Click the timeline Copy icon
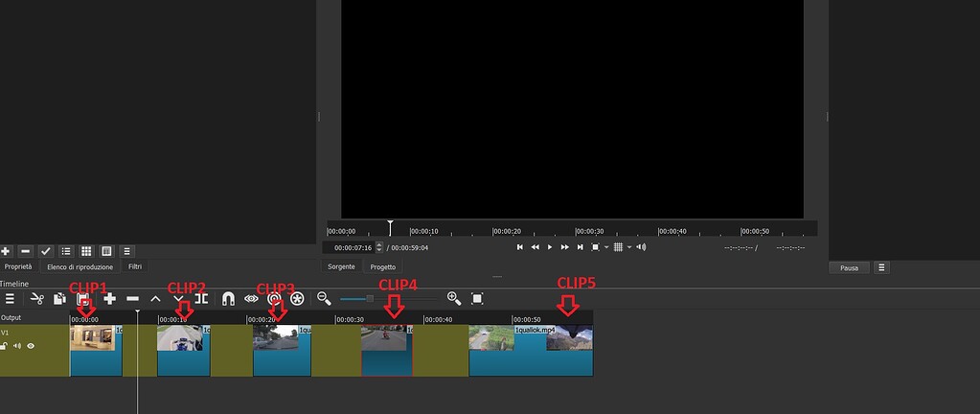This screenshot has width=980, height=414. coord(60,299)
